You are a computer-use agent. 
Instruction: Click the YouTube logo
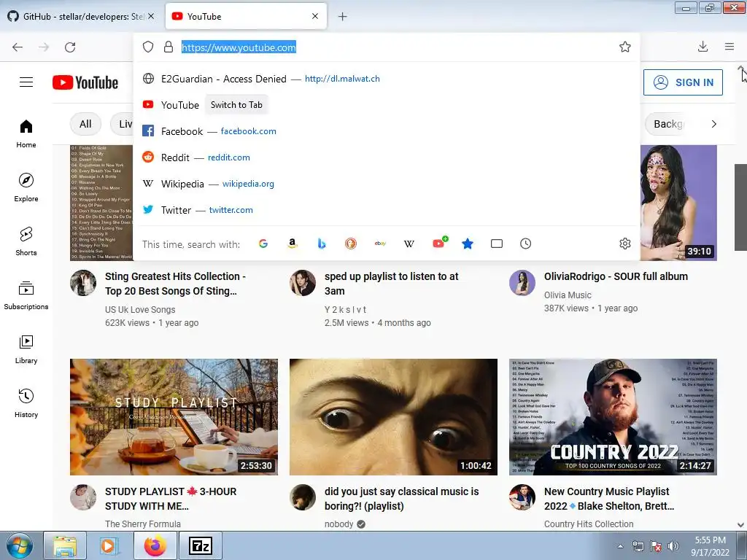point(85,82)
